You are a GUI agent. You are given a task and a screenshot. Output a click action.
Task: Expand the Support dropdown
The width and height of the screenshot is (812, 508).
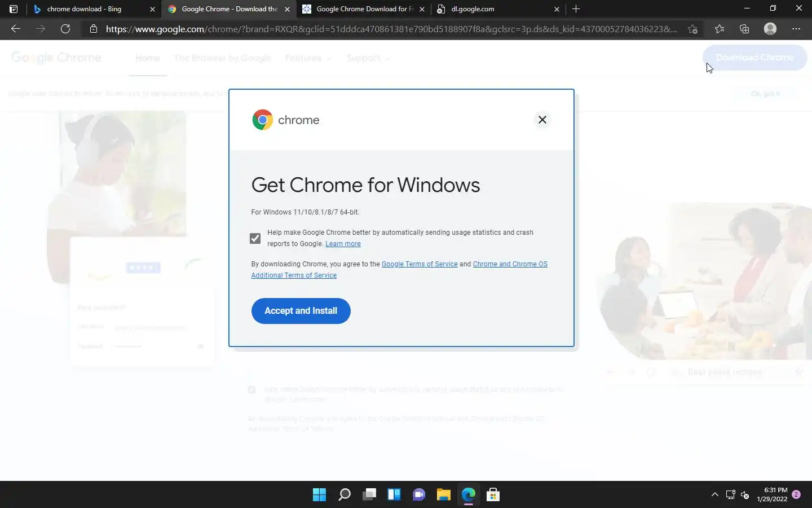click(x=368, y=58)
